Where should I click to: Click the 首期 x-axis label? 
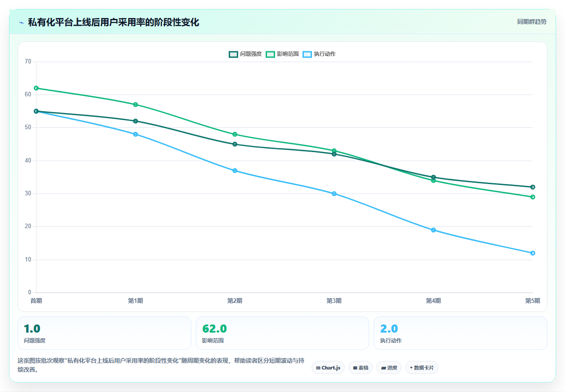[36, 301]
